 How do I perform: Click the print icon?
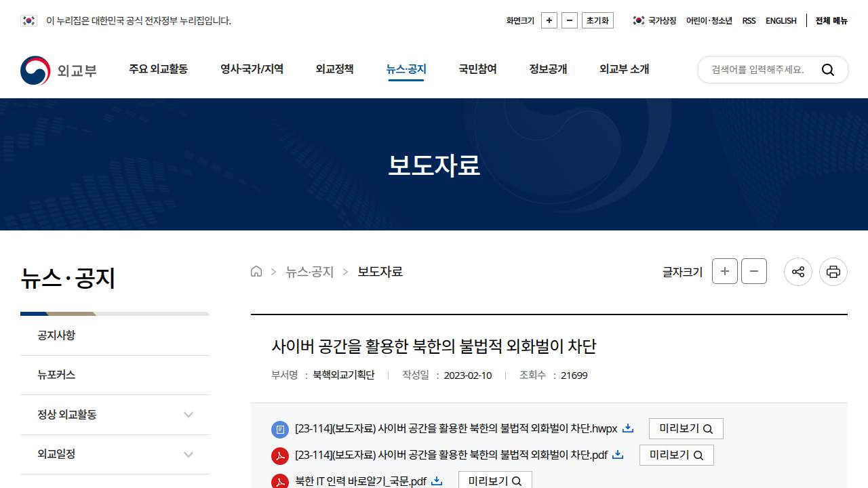pyautogui.click(x=833, y=272)
